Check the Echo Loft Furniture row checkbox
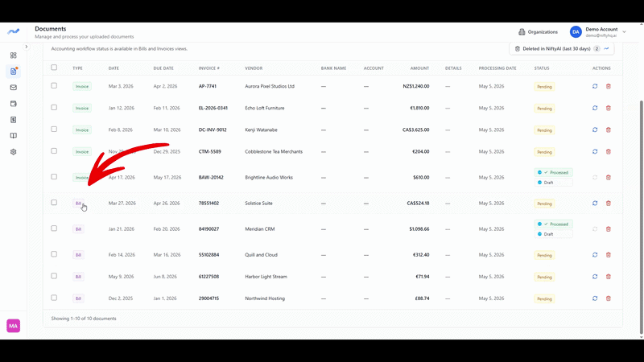 tap(54, 108)
